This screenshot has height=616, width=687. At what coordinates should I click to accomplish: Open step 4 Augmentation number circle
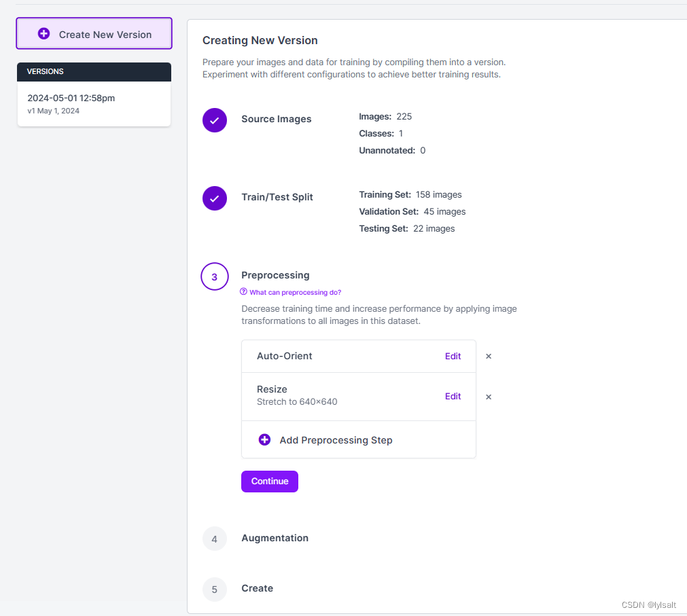click(x=215, y=539)
